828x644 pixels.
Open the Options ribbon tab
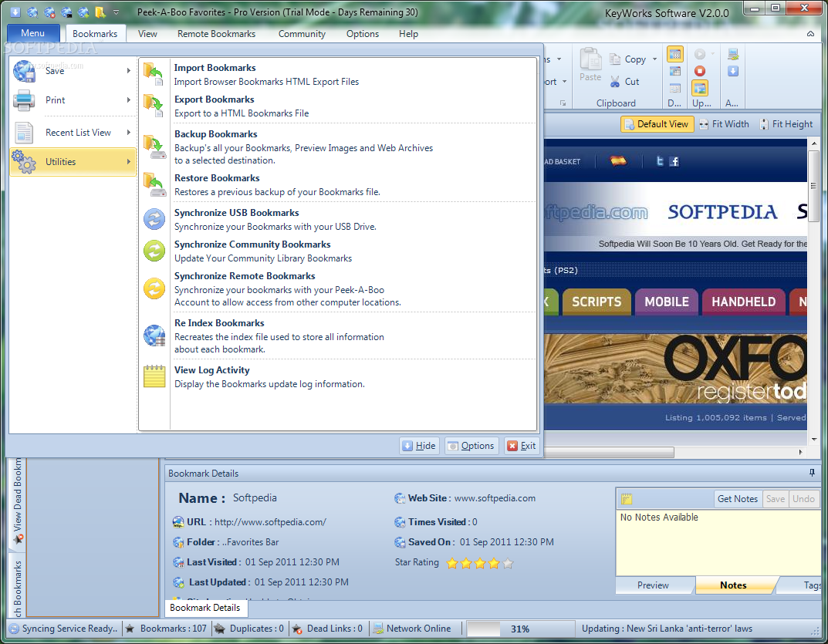(x=363, y=34)
